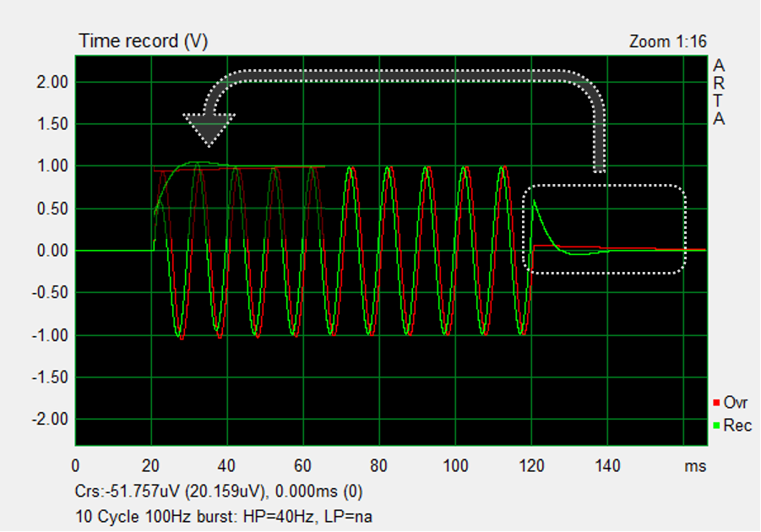
Task: Click the 20 x-axis label
Action: (151, 466)
